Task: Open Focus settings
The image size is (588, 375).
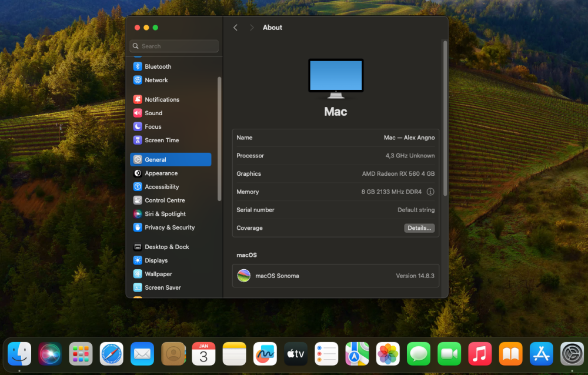Action: click(171, 126)
